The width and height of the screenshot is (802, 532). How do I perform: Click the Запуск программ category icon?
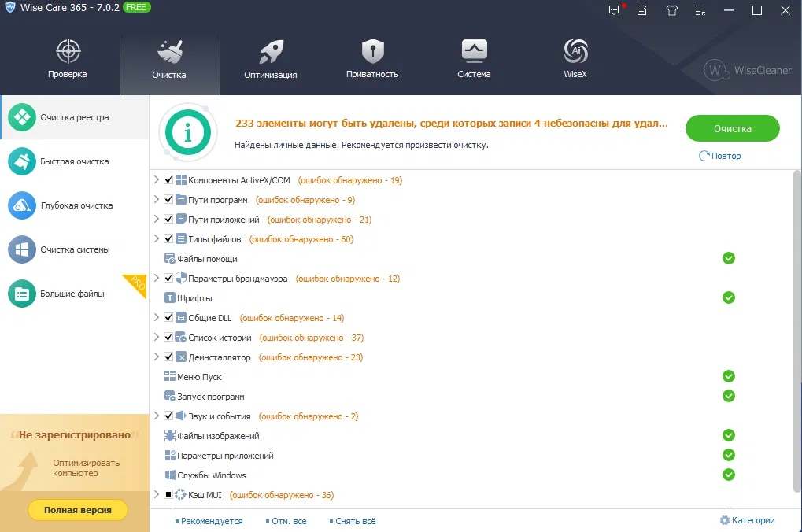pos(170,396)
